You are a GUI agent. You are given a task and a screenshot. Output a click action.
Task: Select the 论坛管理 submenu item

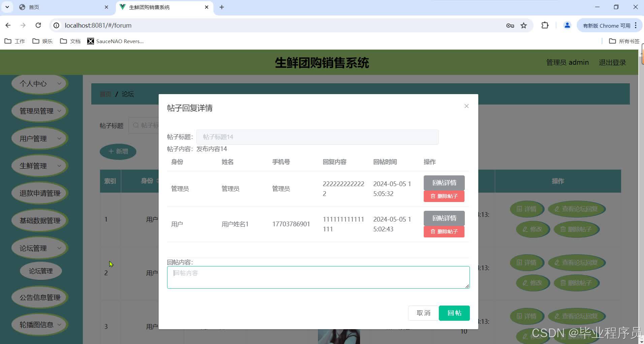point(41,271)
